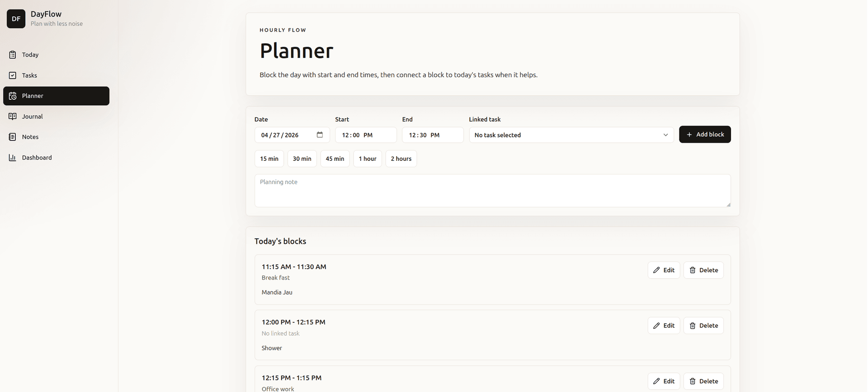The width and height of the screenshot is (868, 392).
Task: Click the plus icon on Add block
Action: coord(689,135)
